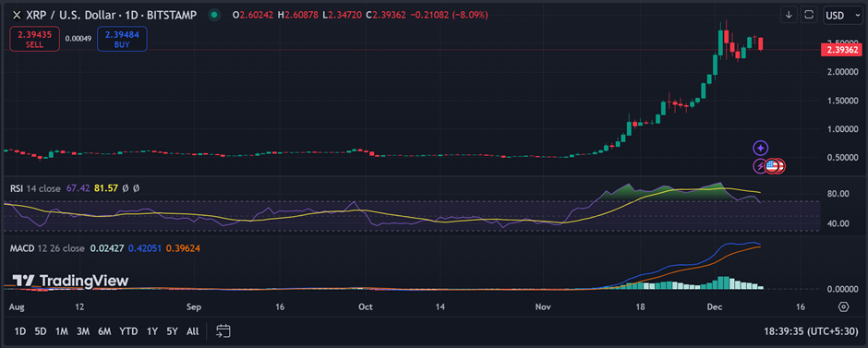This screenshot has height=348, width=868.
Task: Switch to the 6M date range
Action: tap(104, 331)
